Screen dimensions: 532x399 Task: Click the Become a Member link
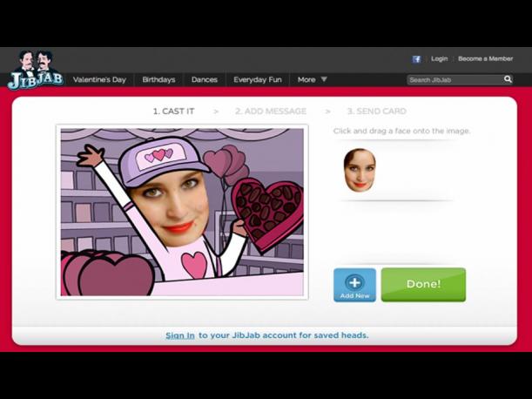pyautogui.click(x=485, y=59)
